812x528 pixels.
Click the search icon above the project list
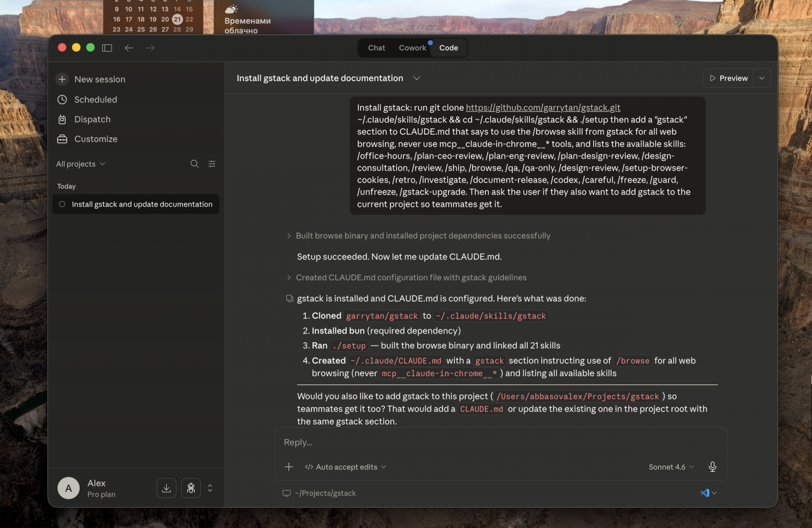[x=194, y=163]
